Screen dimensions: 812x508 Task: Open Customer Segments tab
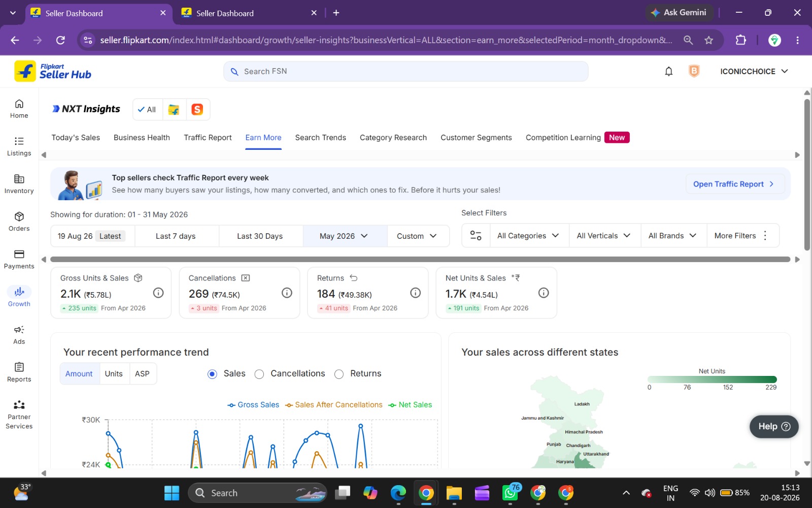click(x=476, y=138)
